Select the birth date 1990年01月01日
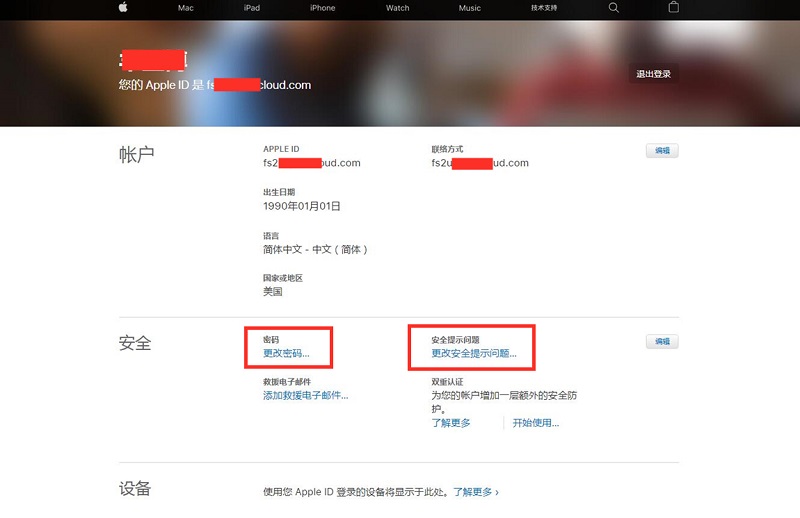 coord(302,206)
